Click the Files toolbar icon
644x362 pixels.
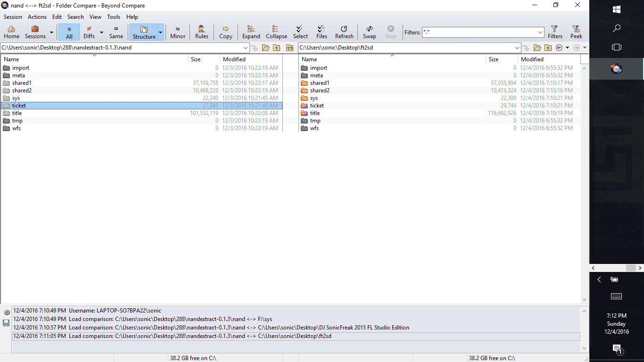[322, 32]
